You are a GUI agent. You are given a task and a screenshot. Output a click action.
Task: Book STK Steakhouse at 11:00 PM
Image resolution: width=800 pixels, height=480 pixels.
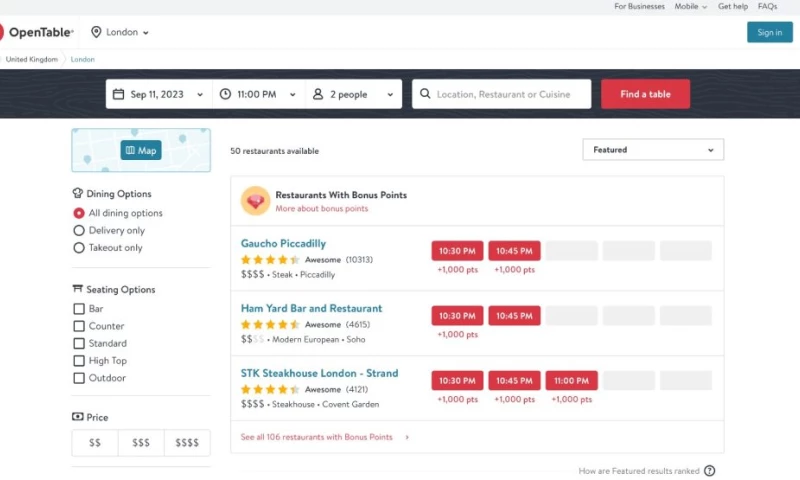[x=571, y=381]
